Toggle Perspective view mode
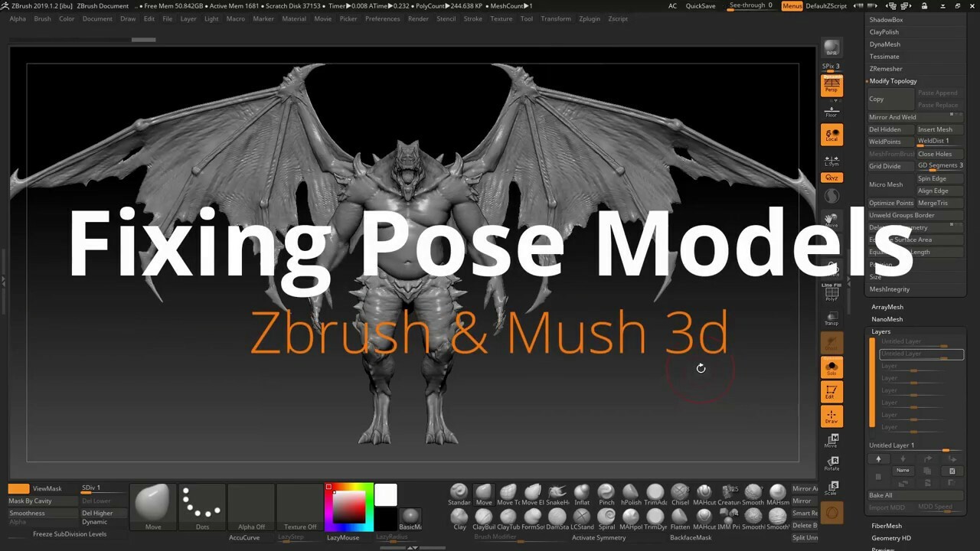 831,86
